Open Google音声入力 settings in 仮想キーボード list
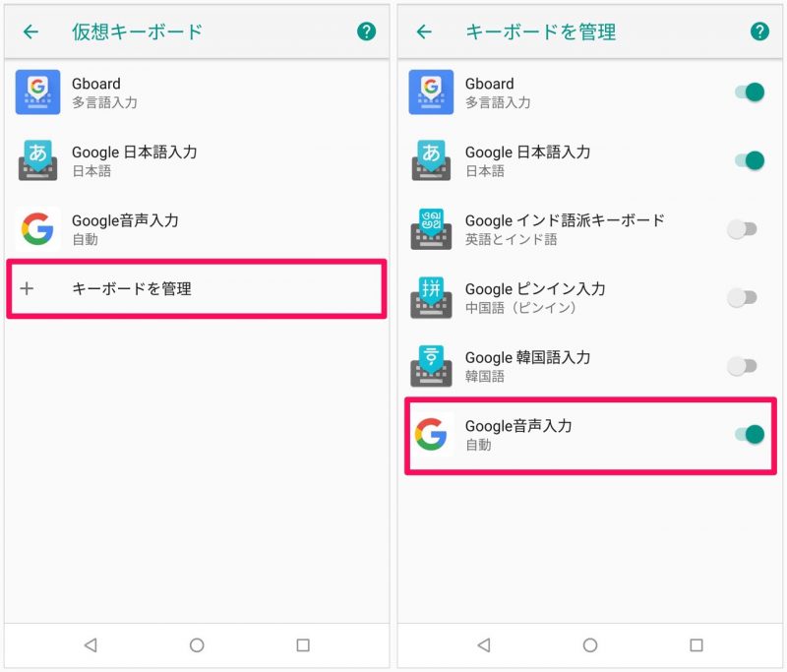Screen dimensions: 787x672 tap(197, 229)
